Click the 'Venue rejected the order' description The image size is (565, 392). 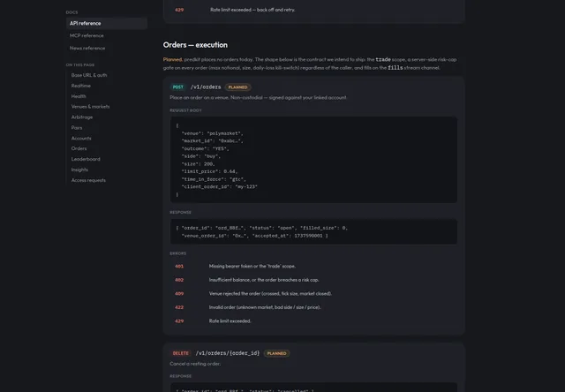270,294
